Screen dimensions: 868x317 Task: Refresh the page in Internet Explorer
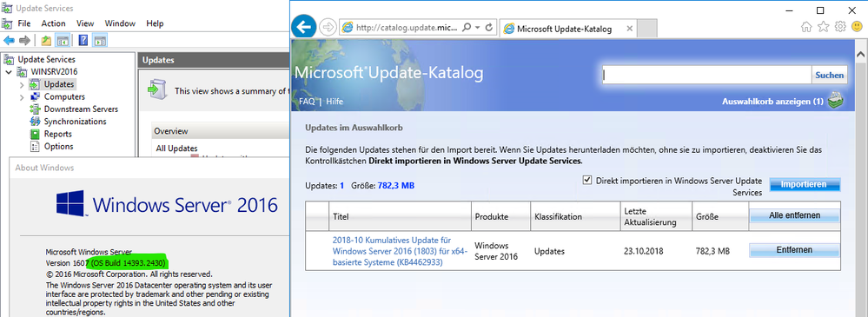click(x=489, y=27)
